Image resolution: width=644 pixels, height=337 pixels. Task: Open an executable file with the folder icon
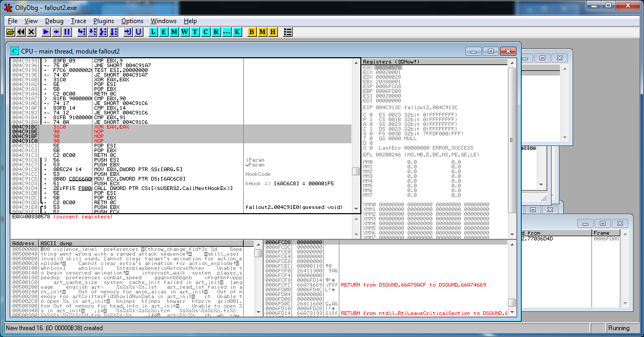point(11,32)
